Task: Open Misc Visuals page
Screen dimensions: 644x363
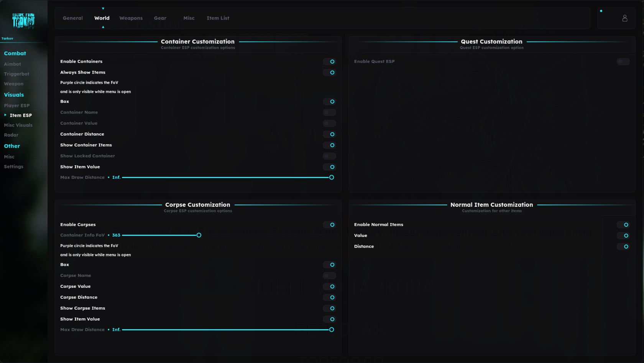Action: [18, 125]
